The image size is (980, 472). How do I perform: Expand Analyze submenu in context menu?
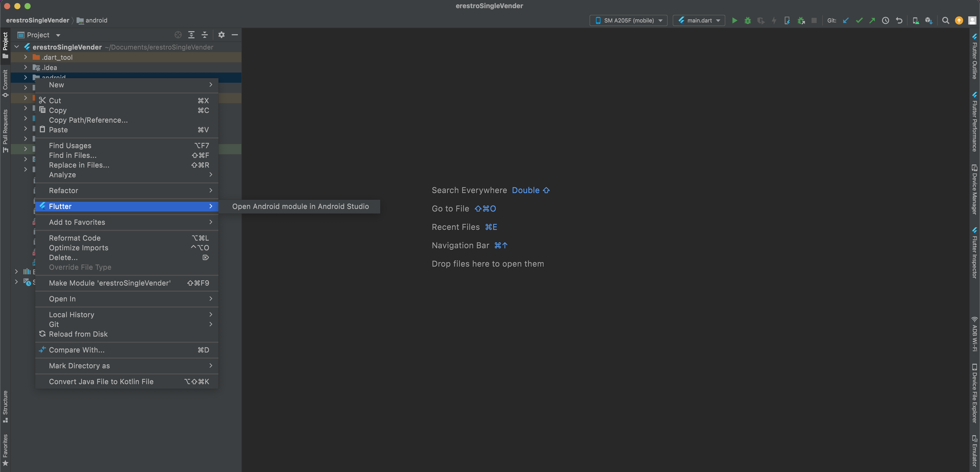coord(127,175)
